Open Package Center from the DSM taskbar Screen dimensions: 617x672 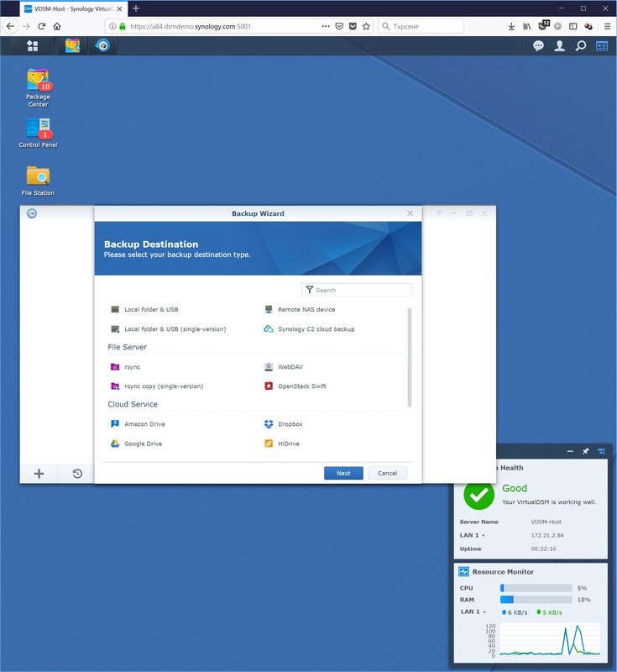(x=72, y=45)
